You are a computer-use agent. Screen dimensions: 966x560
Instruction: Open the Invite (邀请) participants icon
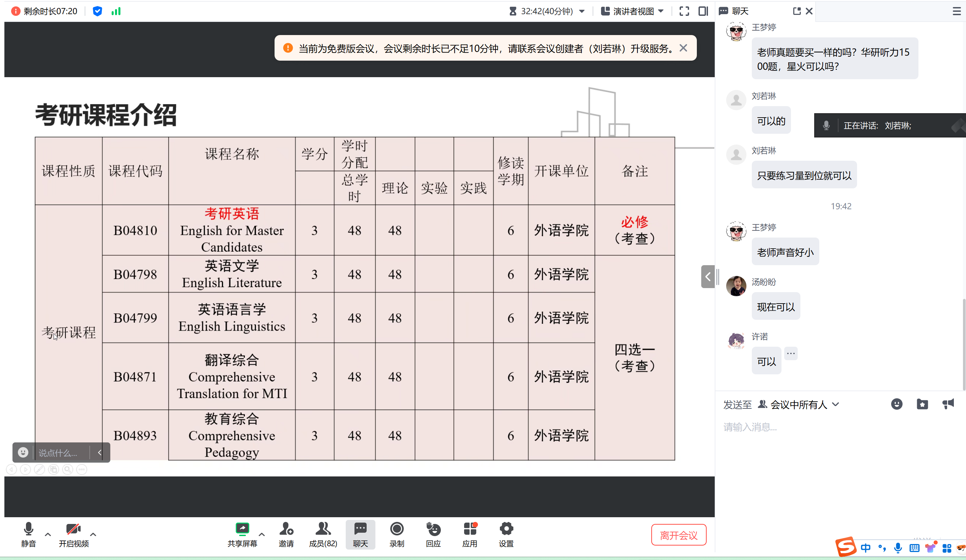click(286, 530)
